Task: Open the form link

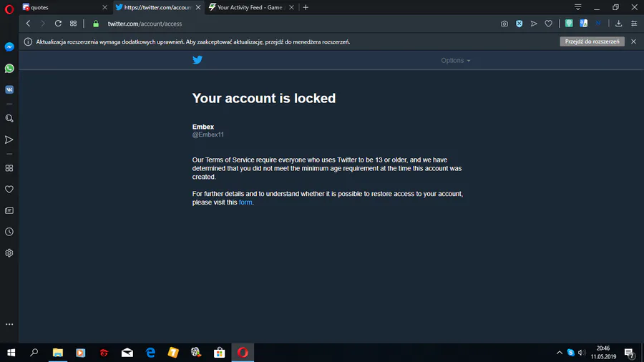Action: click(245, 202)
